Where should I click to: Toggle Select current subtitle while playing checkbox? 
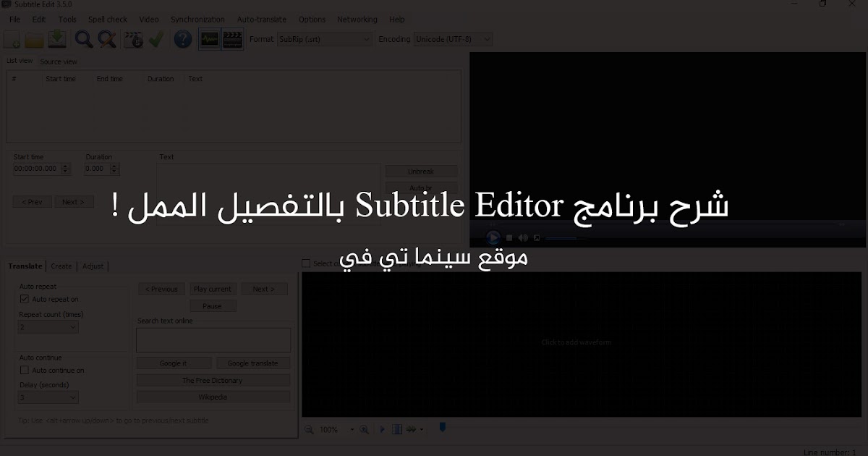[x=306, y=263]
